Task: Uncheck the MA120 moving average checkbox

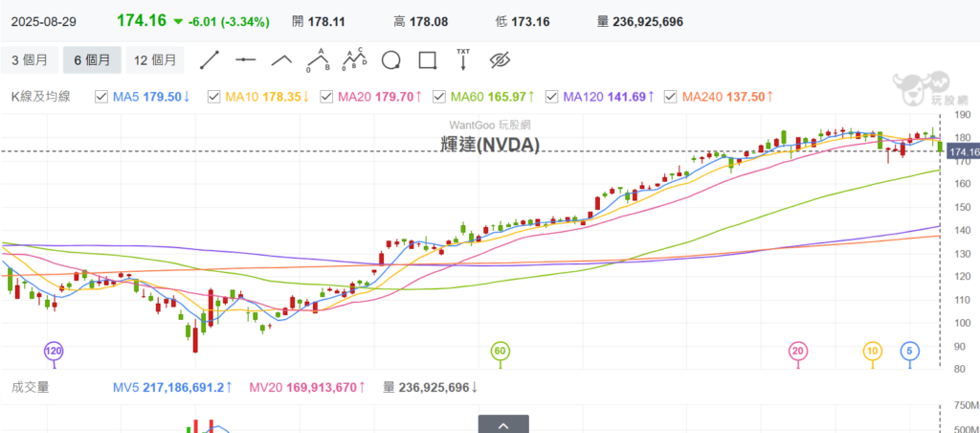Action: click(551, 97)
